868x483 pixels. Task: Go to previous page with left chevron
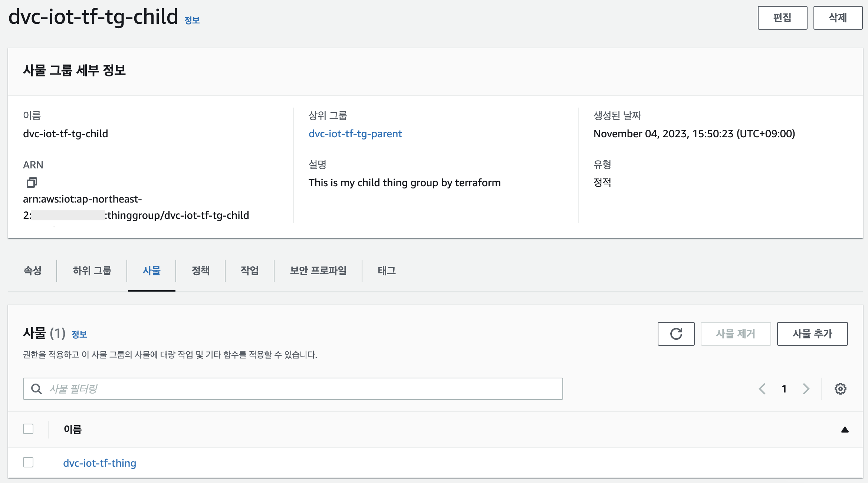(762, 389)
